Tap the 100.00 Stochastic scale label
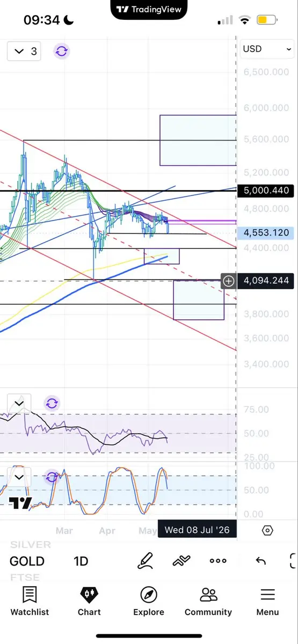Viewport: 298px width, 644px height. click(x=259, y=466)
